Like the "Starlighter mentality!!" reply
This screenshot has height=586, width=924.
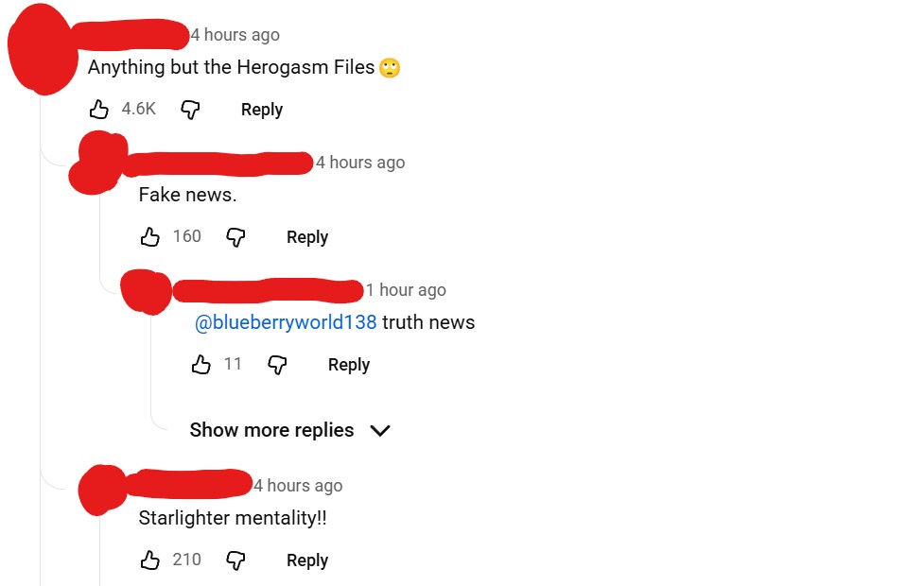coord(149,560)
